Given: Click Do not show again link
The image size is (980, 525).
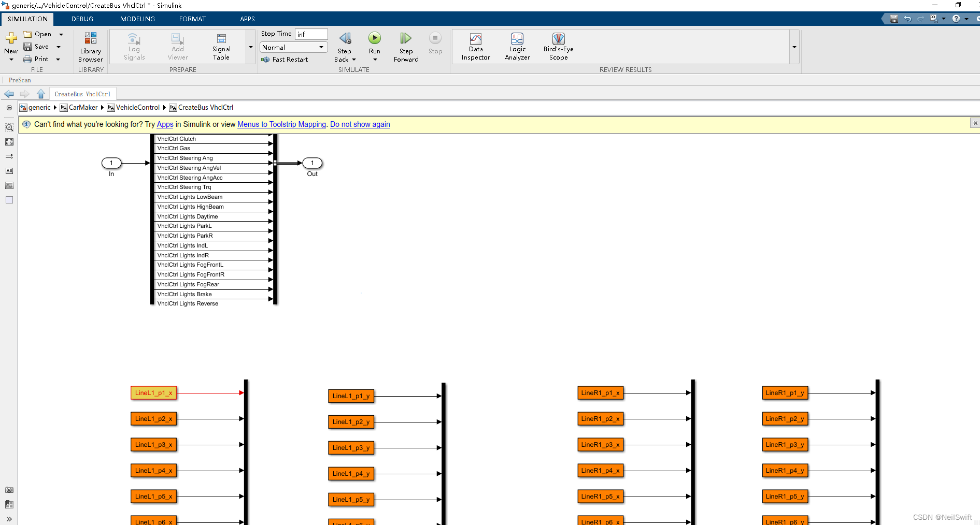Looking at the screenshot, I should click(x=360, y=124).
